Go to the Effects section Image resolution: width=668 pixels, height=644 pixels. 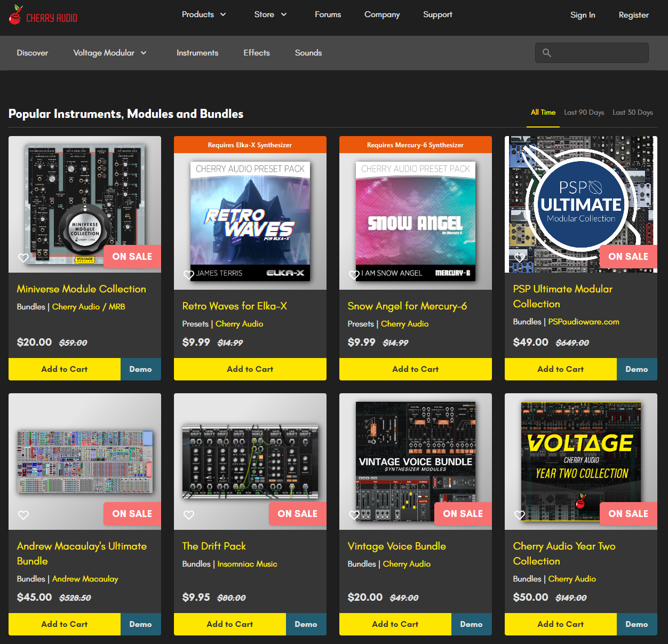coord(257,53)
